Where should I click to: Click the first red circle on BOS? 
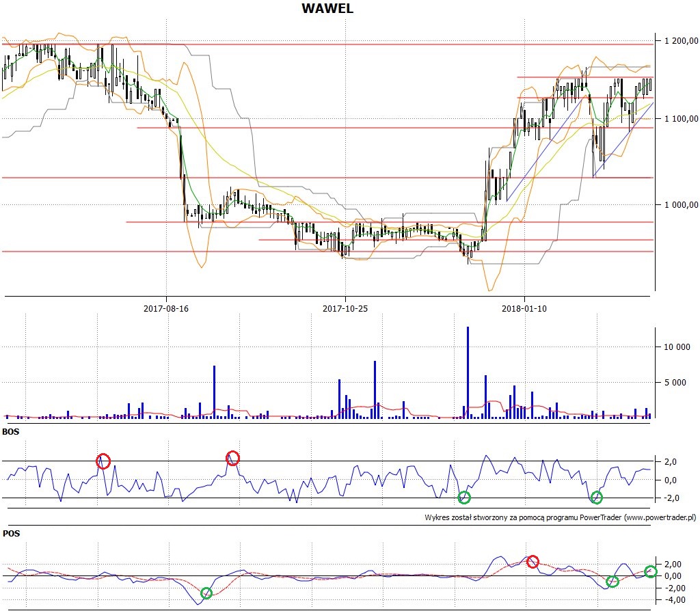103,461
